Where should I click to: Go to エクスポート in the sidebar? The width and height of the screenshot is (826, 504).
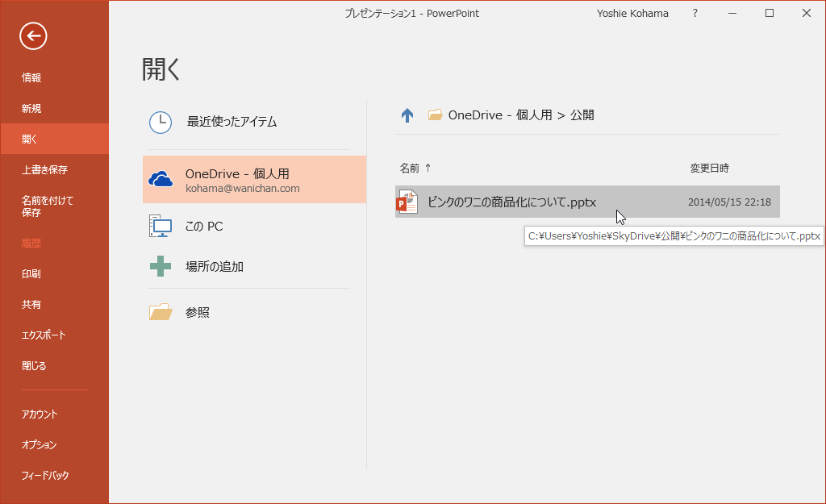click(44, 335)
